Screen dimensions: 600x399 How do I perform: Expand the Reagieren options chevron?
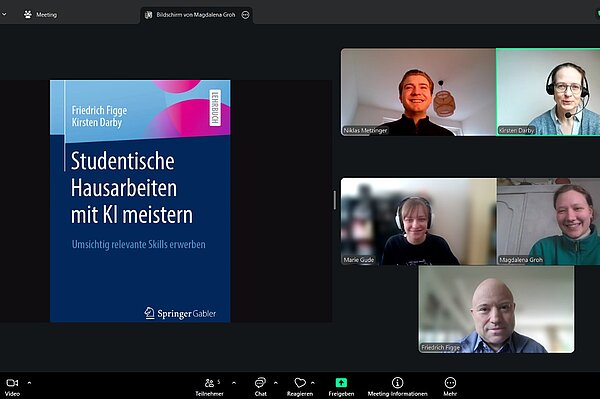point(313,383)
